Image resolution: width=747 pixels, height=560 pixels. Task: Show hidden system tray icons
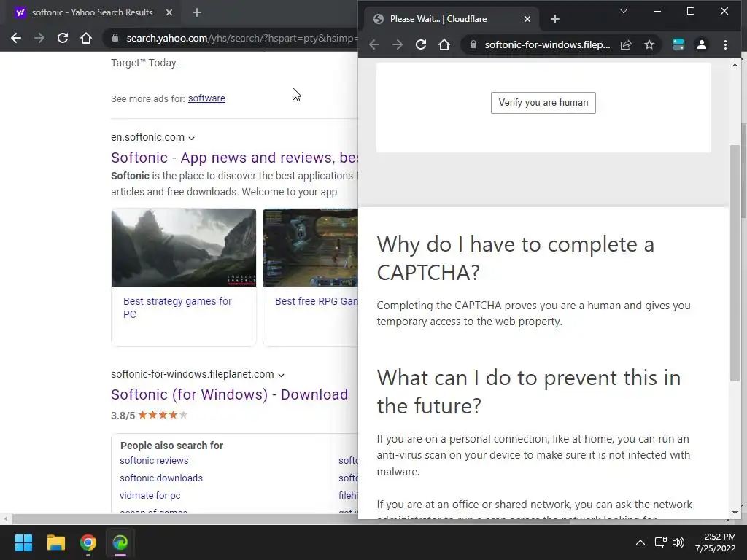640,542
